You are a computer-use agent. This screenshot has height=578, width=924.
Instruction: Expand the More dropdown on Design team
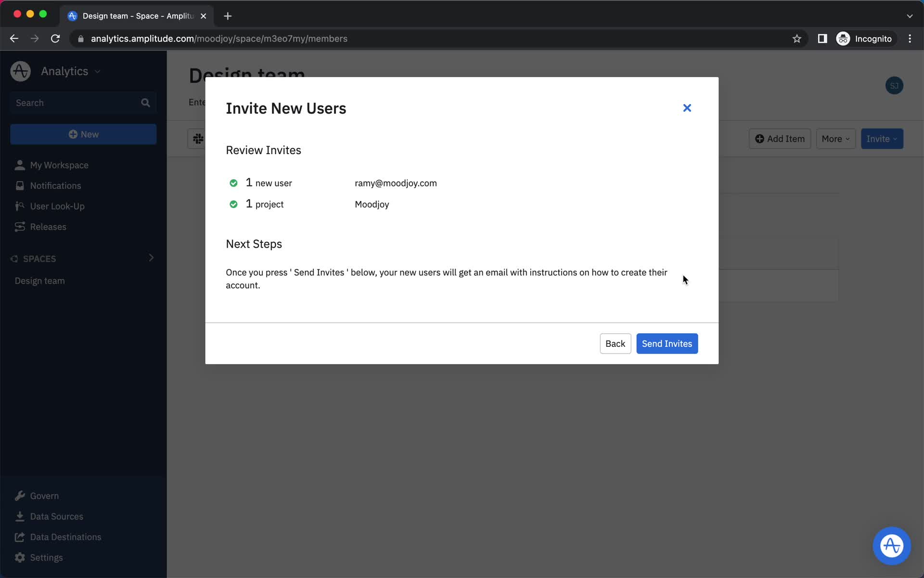coord(835,139)
